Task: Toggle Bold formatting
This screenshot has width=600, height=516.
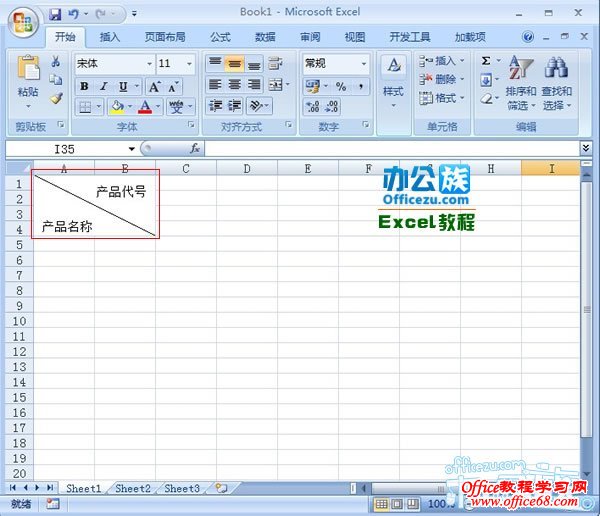Action: click(84, 87)
